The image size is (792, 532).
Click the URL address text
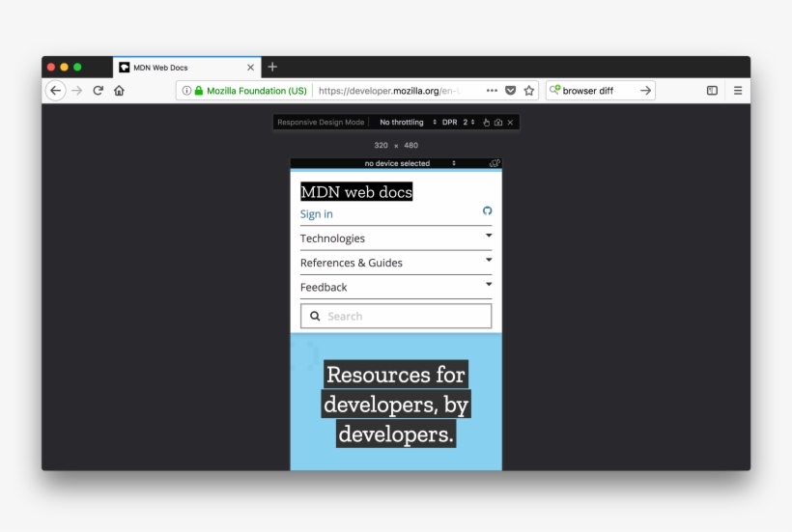point(390,91)
